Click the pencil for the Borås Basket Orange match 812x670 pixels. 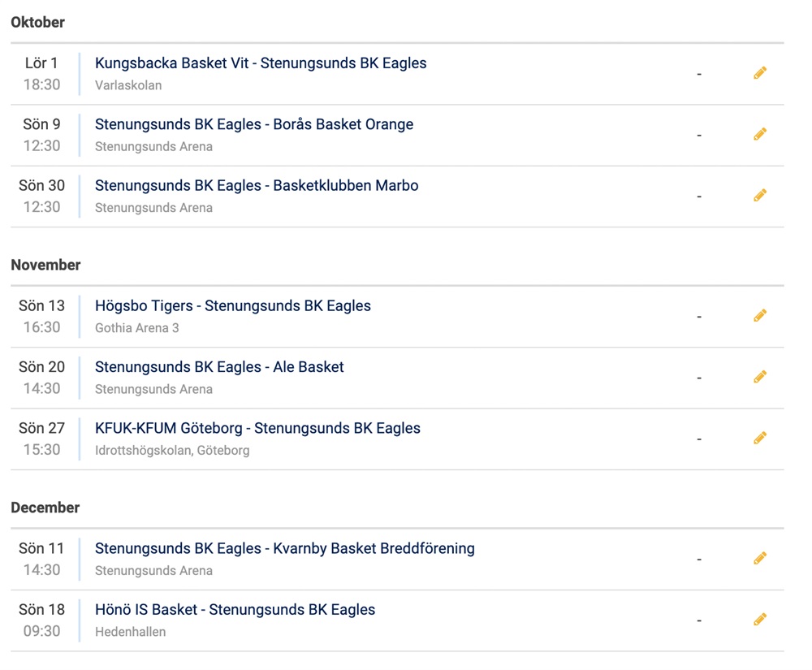coord(760,134)
